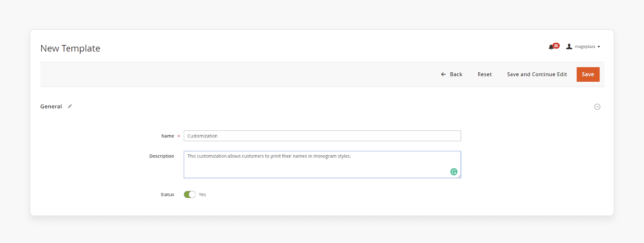This screenshot has height=243, width=644.
Task: Toggle the Status switch off
Action: (189, 194)
